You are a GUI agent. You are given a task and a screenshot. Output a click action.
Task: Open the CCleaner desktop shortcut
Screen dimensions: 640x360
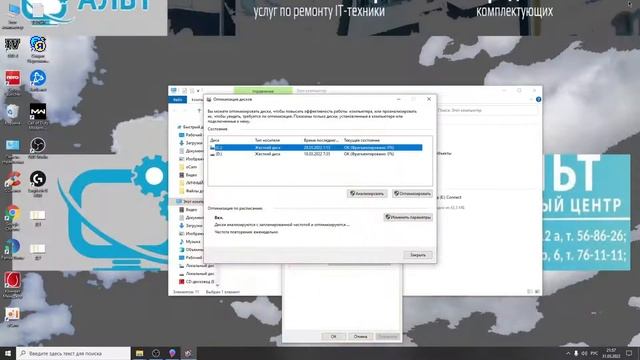(x=13, y=182)
